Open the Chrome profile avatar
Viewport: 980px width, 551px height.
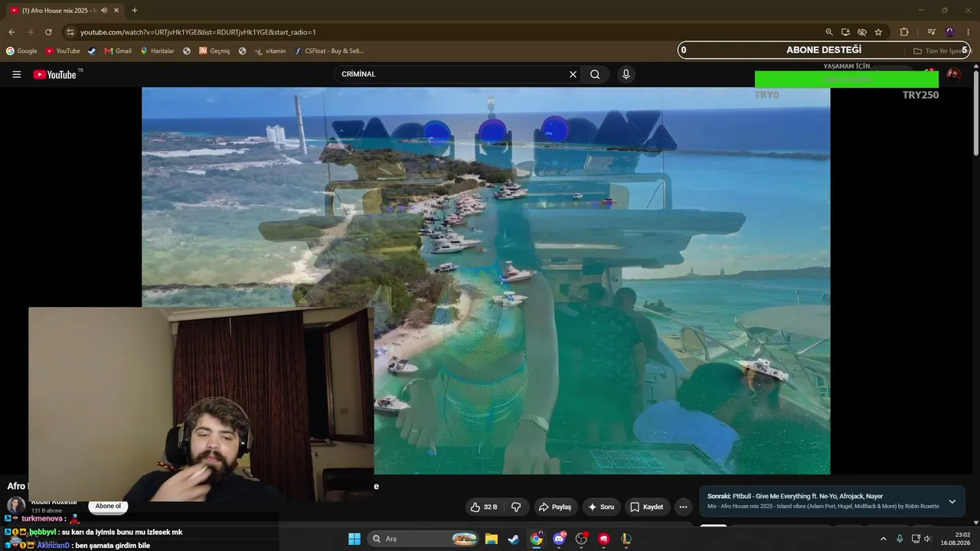tap(950, 32)
